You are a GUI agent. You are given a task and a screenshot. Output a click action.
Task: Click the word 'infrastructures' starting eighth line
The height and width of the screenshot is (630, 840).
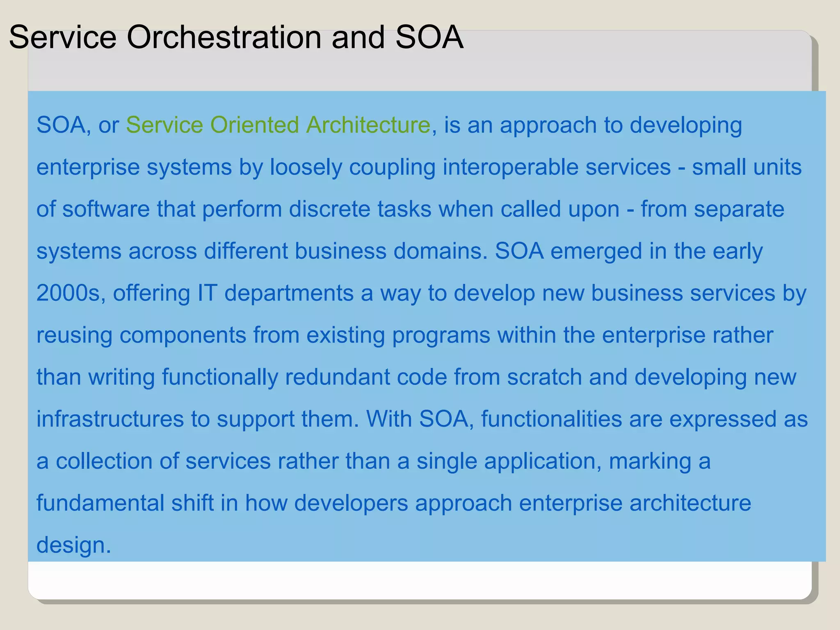[x=110, y=419]
